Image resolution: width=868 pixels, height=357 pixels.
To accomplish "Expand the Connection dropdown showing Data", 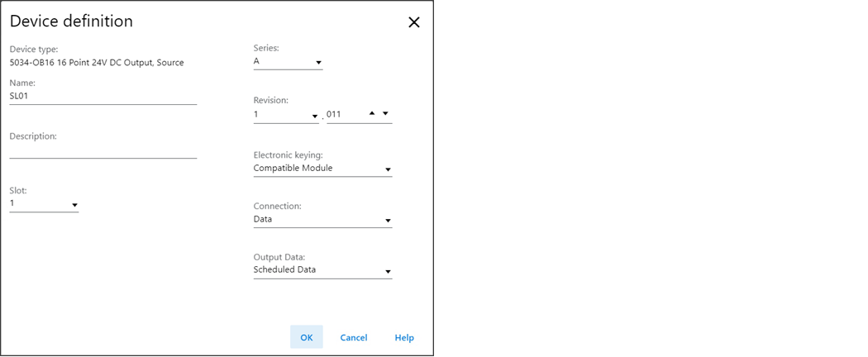I will pyautogui.click(x=322, y=220).
